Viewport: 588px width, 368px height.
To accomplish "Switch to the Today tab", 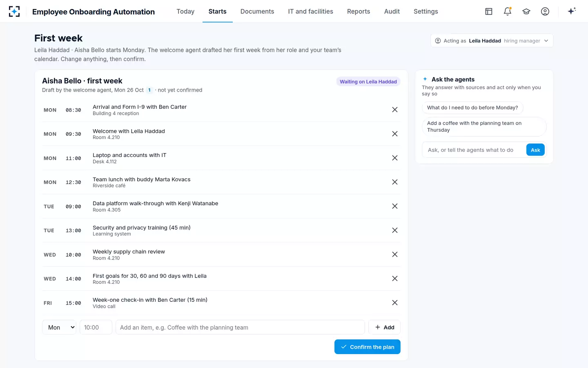I will (185, 11).
